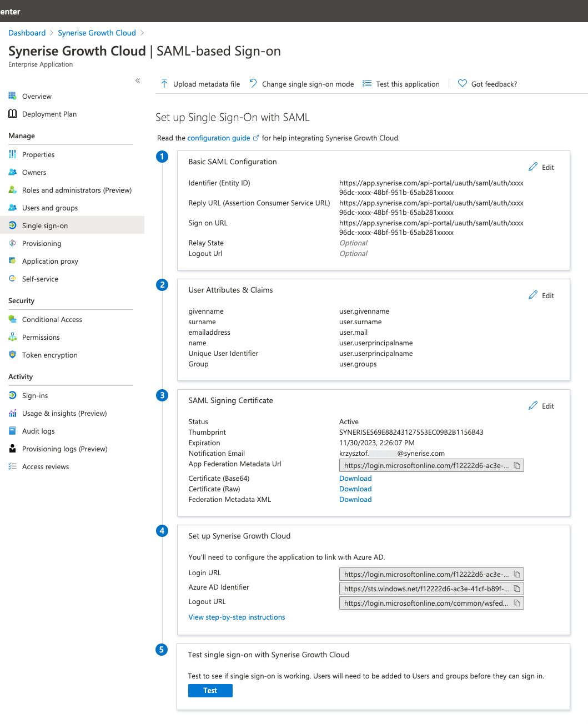Copy the App Federation Metadata Url
Screen dimensions: 588x724
[x=516, y=465]
